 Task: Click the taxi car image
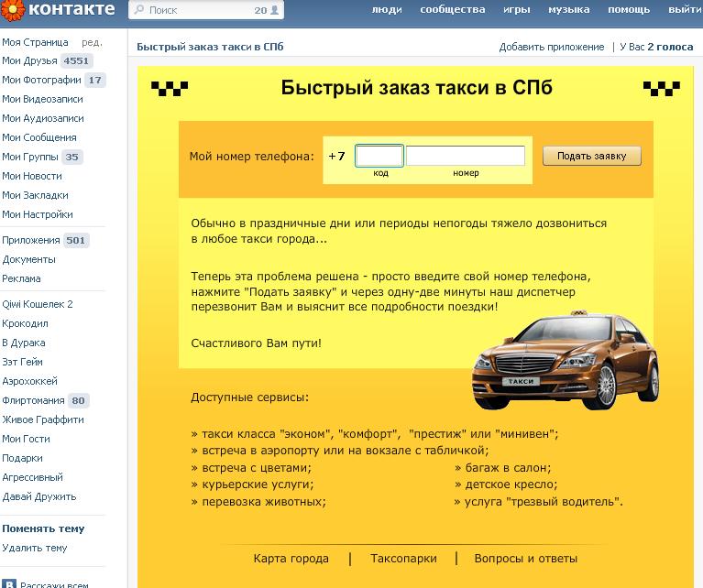coord(566,360)
